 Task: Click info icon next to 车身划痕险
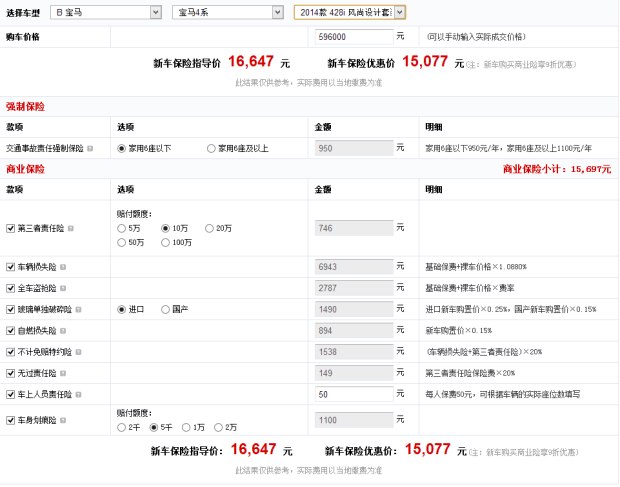click(63, 421)
